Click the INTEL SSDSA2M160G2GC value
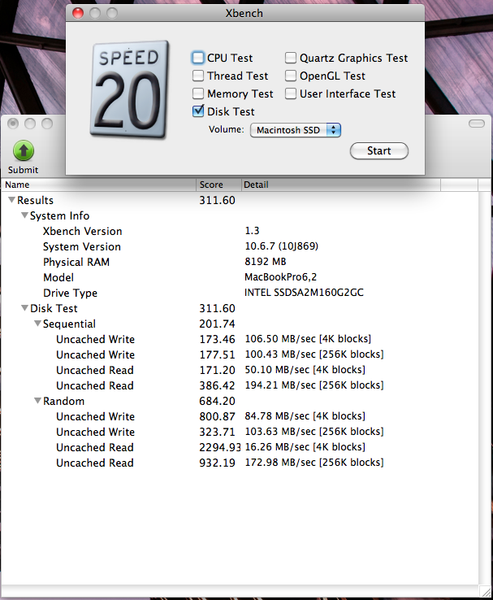 [304, 293]
